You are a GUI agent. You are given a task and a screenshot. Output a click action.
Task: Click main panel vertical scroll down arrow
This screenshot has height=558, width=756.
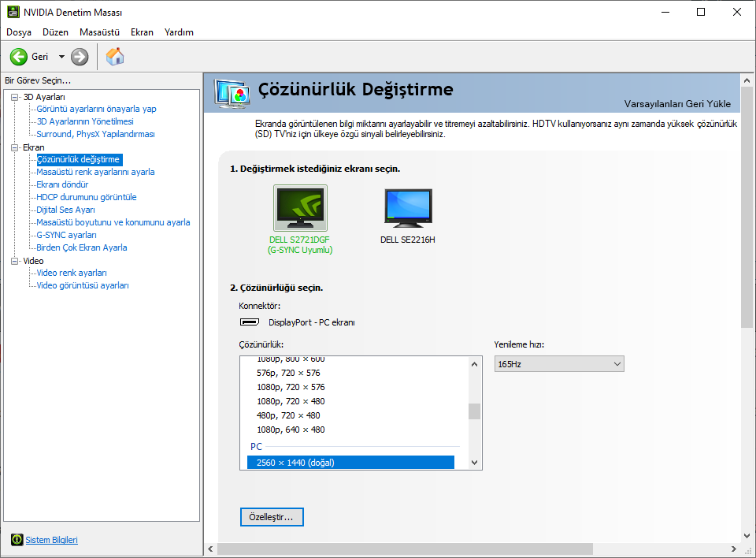[x=747, y=535]
